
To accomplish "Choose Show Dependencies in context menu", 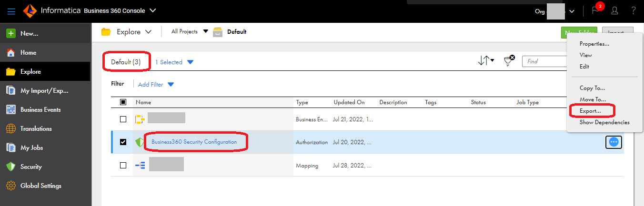I will [604, 122].
